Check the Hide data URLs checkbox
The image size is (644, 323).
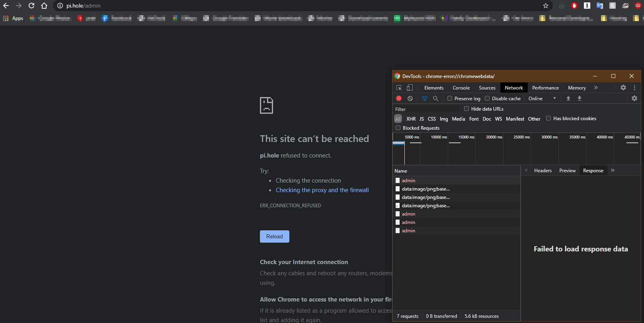(x=466, y=109)
